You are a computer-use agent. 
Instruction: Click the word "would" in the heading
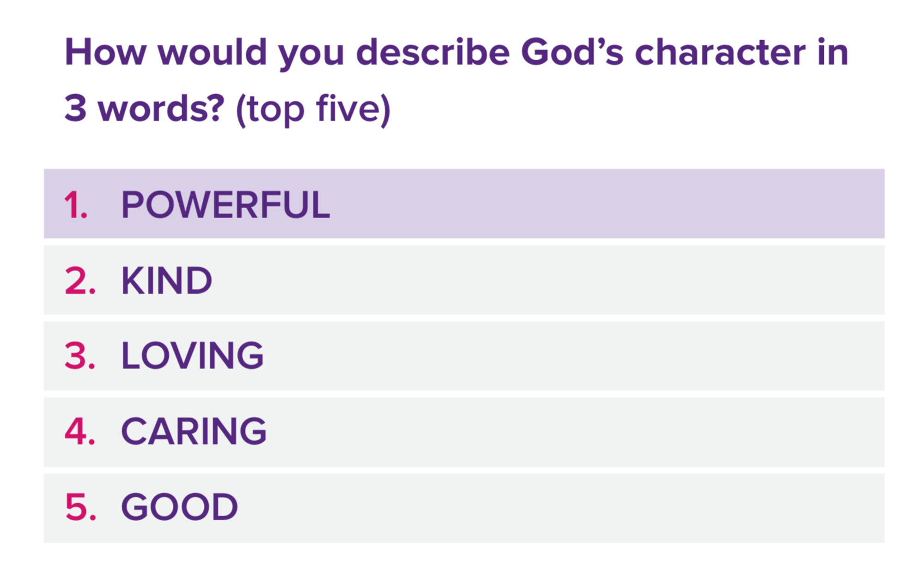[x=213, y=52]
